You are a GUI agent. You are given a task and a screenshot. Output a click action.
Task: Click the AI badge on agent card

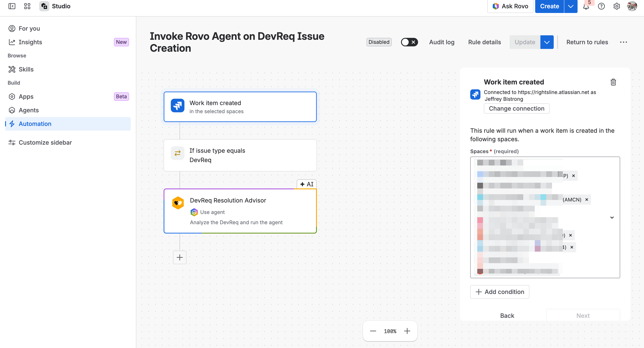click(x=306, y=184)
